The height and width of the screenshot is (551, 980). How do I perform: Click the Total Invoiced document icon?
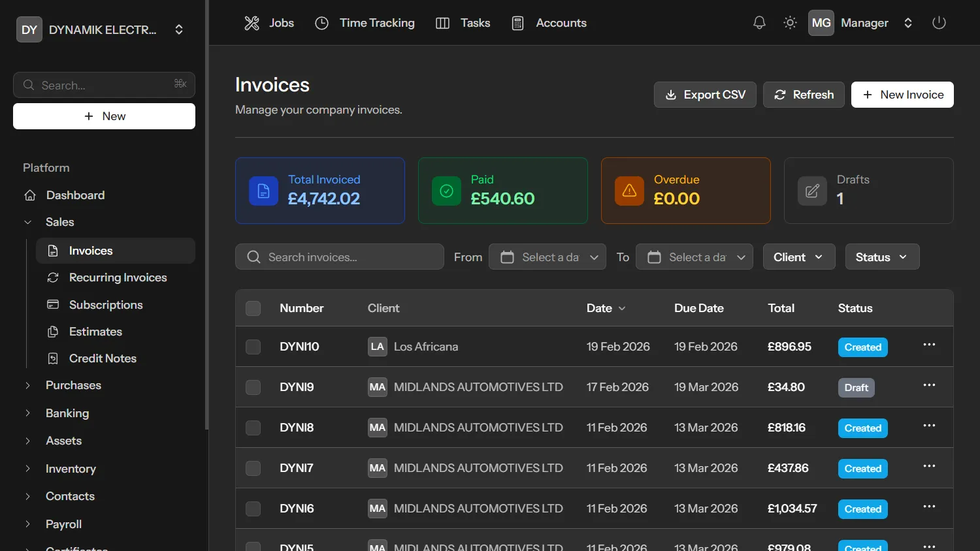coord(263,191)
